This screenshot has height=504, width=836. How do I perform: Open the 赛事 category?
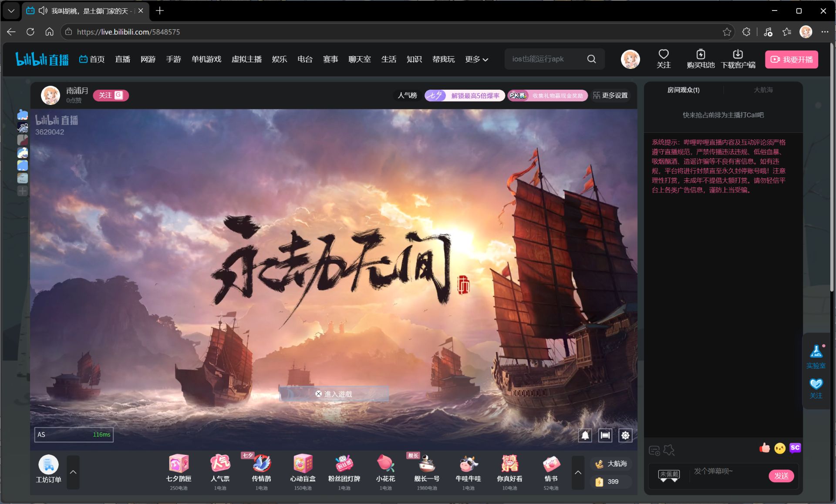[330, 59]
